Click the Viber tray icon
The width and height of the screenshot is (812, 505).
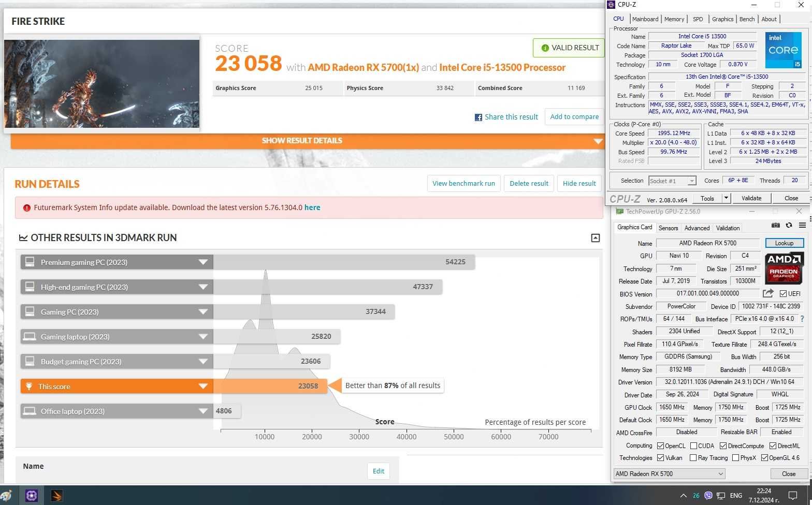708,496
